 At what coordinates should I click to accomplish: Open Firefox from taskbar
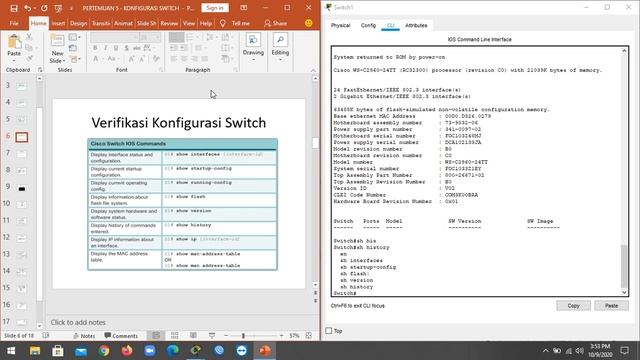click(x=127, y=351)
